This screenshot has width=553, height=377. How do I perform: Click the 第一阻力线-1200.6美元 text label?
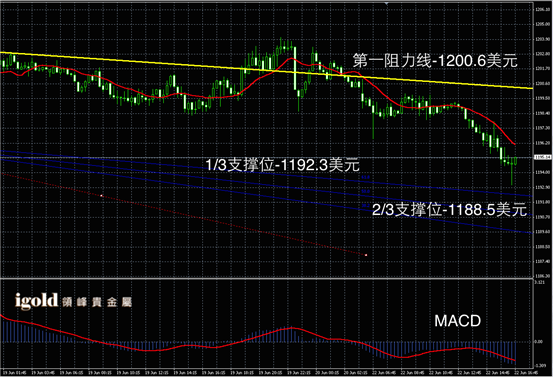[x=435, y=61]
